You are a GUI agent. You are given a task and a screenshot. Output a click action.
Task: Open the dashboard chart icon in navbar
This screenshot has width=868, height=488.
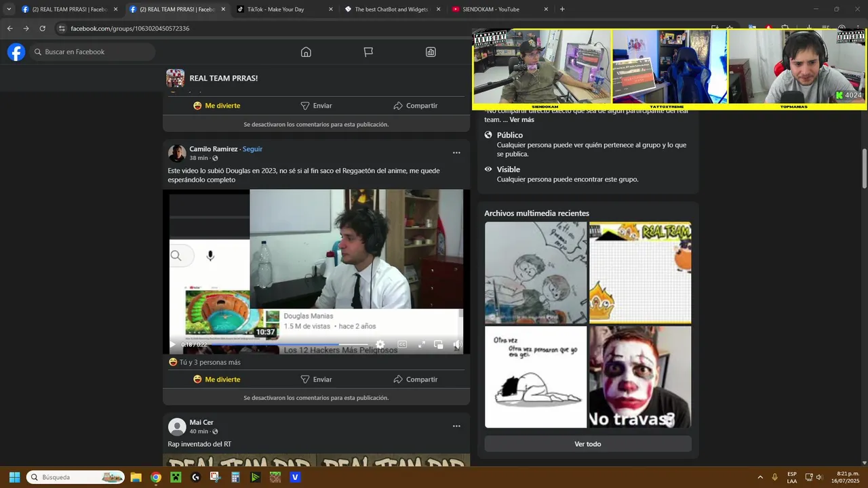click(x=431, y=52)
